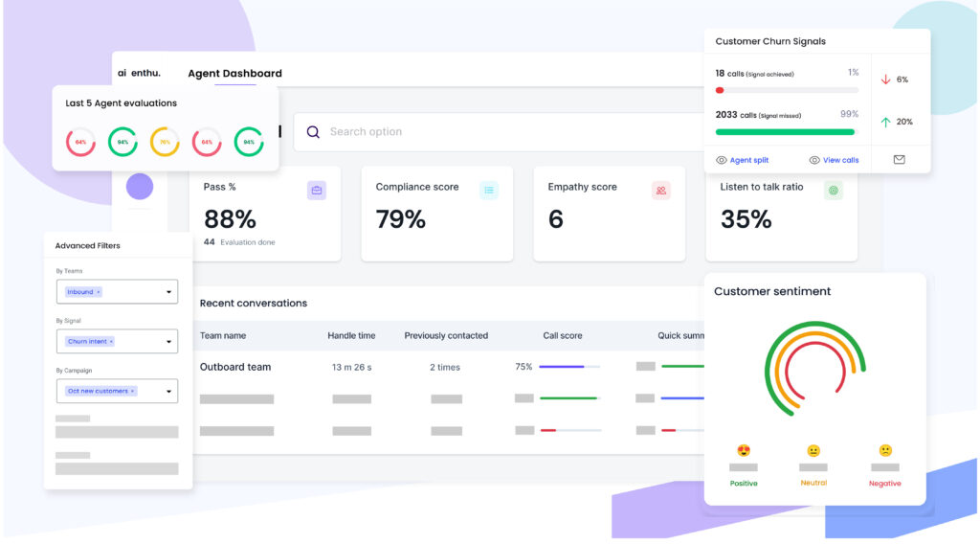Screen dimensions: 980x544
Task: Open the View calls link
Action: 840,160
